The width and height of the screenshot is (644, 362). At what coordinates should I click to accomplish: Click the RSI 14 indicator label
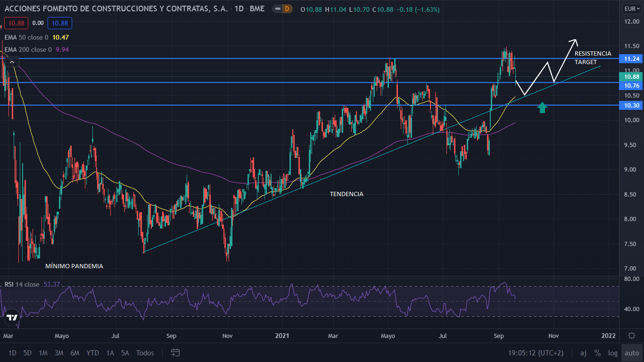pyautogui.click(x=22, y=284)
